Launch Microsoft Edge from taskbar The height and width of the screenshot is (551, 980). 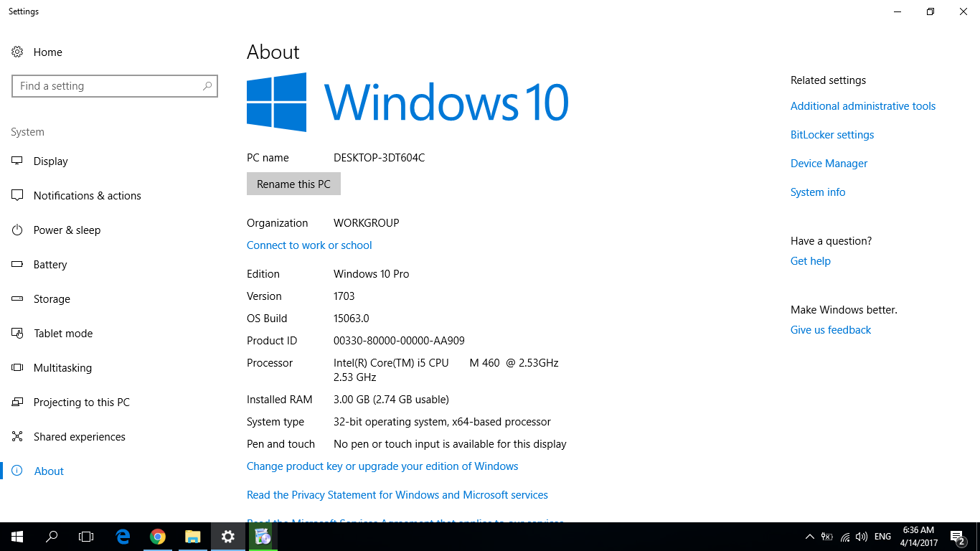123,537
